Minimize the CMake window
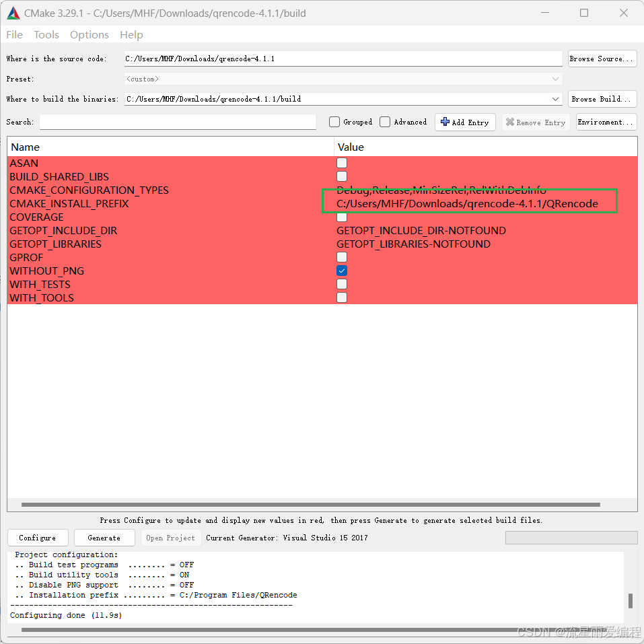This screenshot has width=644, height=644. pos(545,13)
